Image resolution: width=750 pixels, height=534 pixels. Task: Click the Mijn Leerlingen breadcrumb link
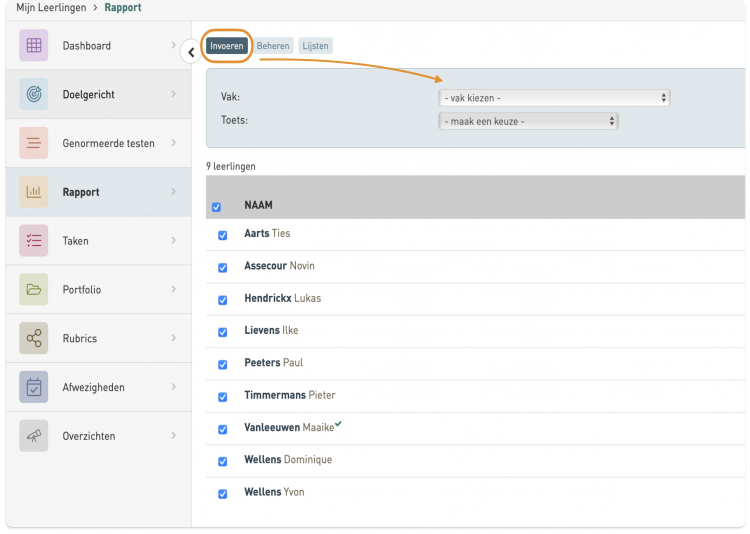pos(51,8)
